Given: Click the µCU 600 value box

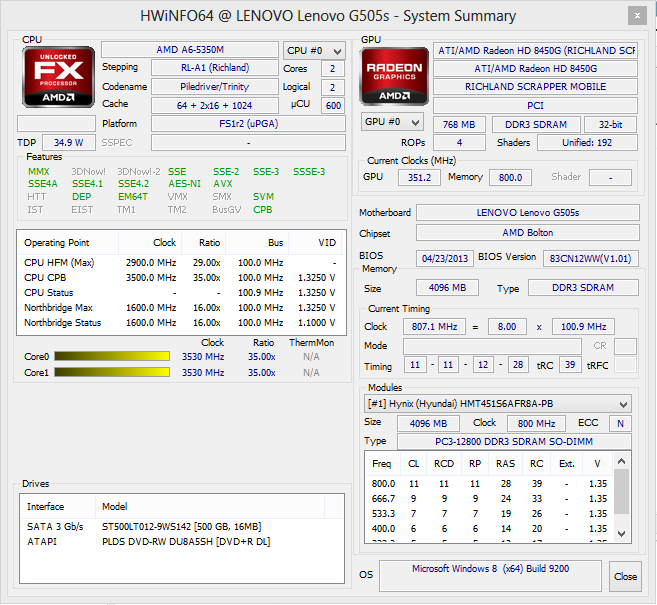Looking at the screenshot, I should [x=333, y=106].
